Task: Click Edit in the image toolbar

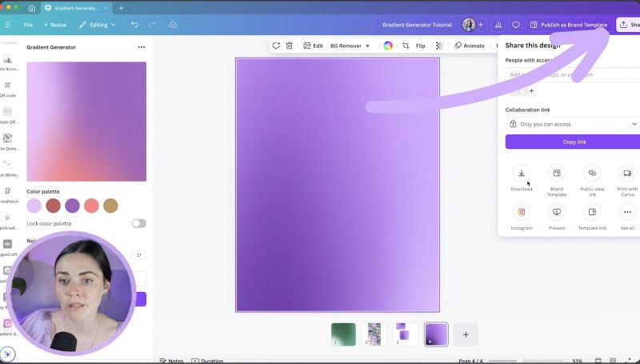Action: [313, 46]
